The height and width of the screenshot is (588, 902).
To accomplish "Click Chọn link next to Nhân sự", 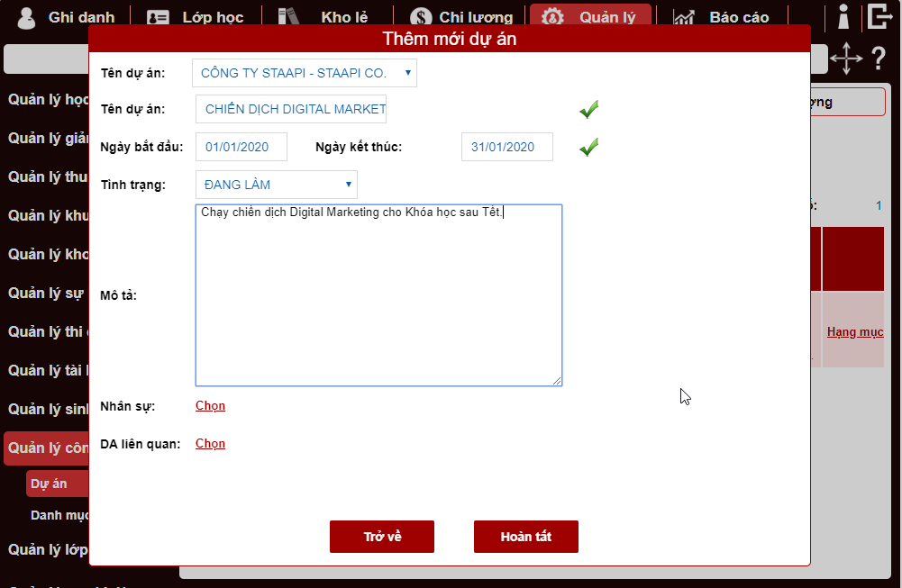I will point(210,406).
